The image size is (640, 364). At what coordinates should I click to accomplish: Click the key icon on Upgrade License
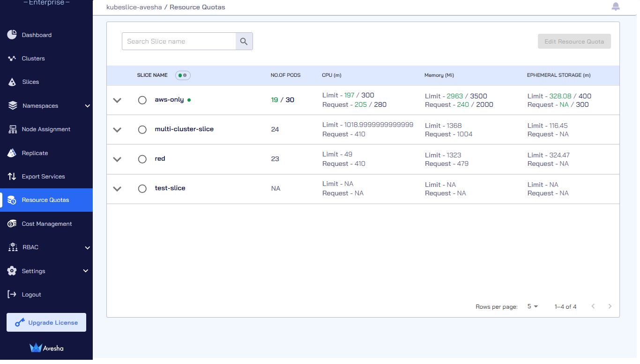19,322
